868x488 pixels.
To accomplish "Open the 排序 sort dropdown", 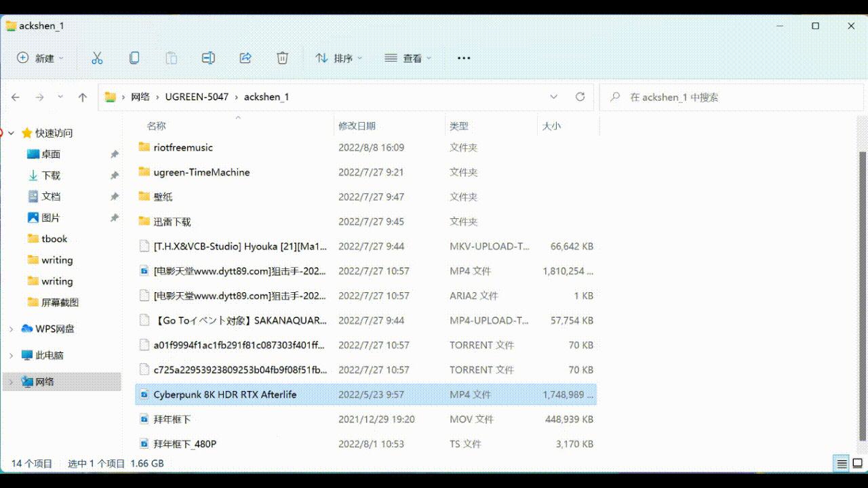I will (x=336, y=58).
